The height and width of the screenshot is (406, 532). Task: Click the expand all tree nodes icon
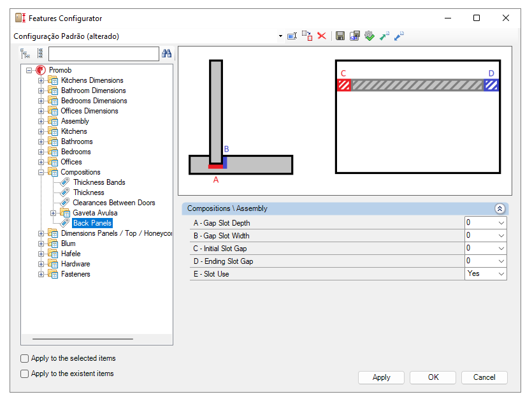pyautogui.click(x=25, y=54)
